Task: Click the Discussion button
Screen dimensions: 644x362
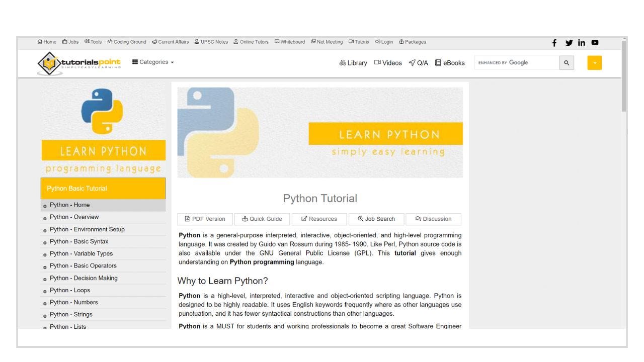Action: point(433,219)
